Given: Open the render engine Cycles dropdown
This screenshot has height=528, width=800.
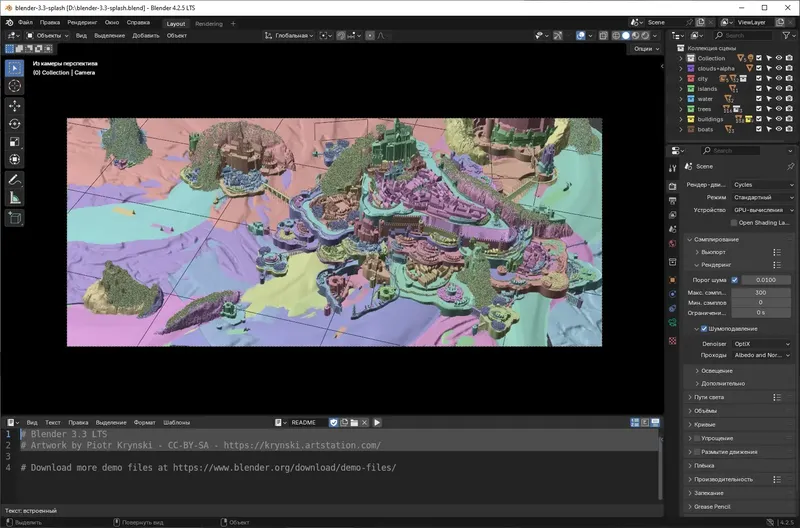Looking at the screenshot, I should (763, 185).
